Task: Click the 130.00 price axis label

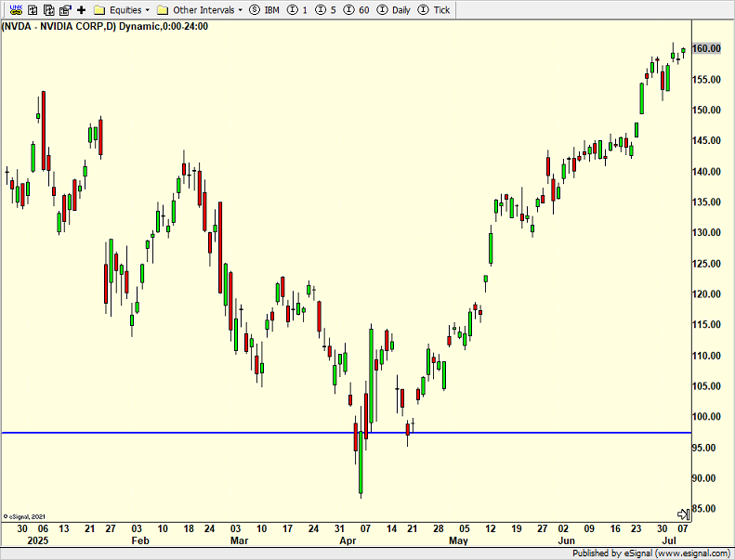Action: click(707, 232)
